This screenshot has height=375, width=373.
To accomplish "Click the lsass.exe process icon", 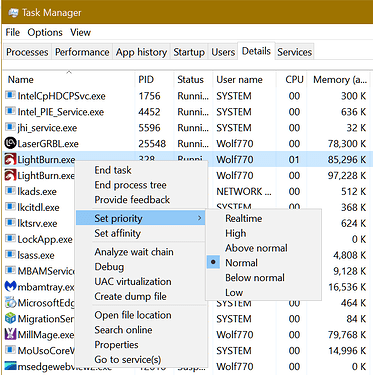I will click(10, 255).
